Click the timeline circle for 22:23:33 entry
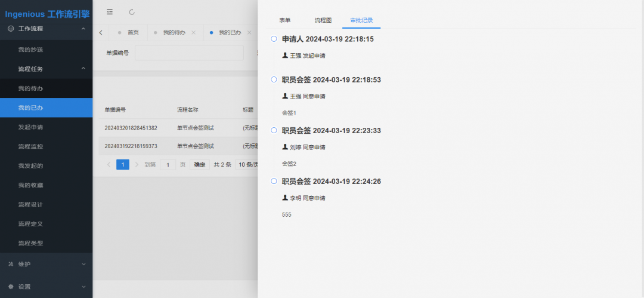 click(x=274, y=130)
